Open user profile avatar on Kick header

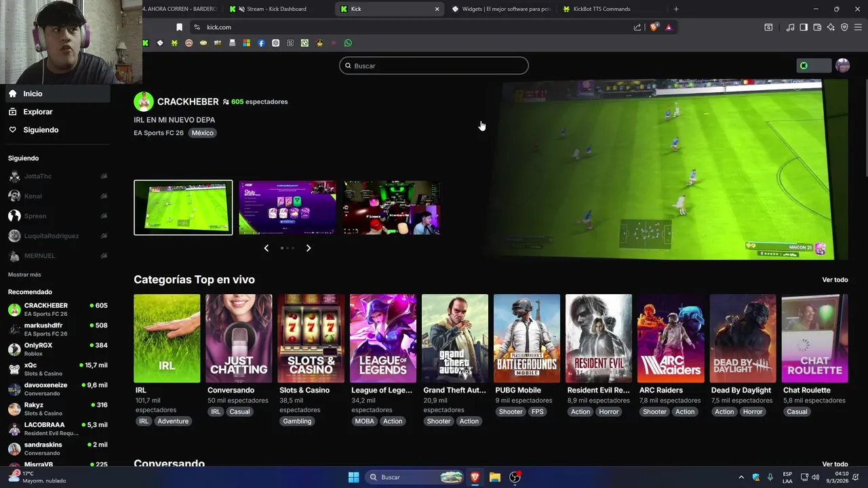tap(842, 66)
